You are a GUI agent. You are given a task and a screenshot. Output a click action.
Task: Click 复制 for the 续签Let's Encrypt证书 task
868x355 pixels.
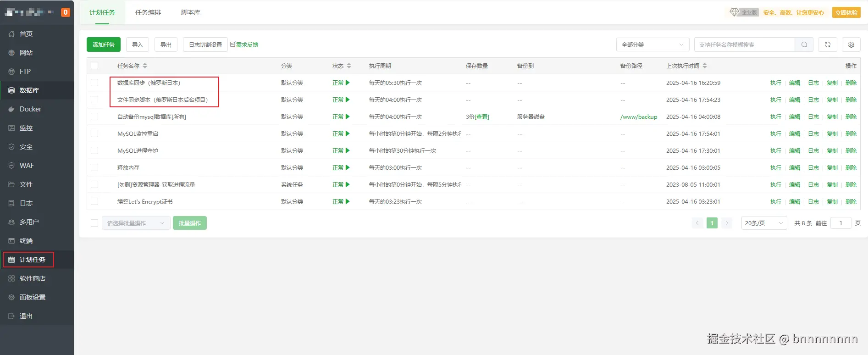click(832, 201)
